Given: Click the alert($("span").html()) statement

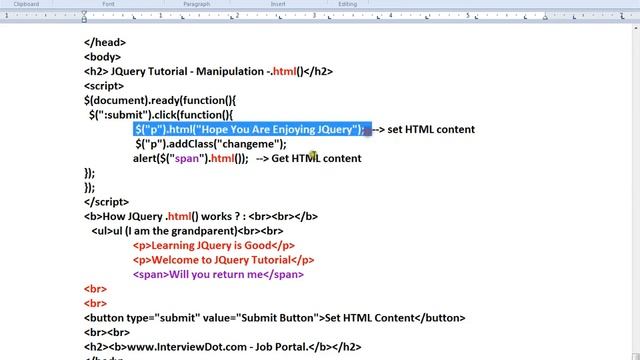Looking at the screenshot, I should click(191, 158).
